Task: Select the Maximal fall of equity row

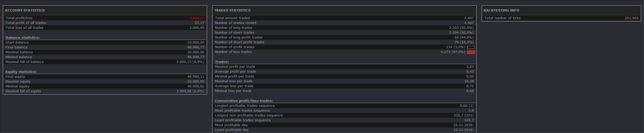Action: coord(105,91)
